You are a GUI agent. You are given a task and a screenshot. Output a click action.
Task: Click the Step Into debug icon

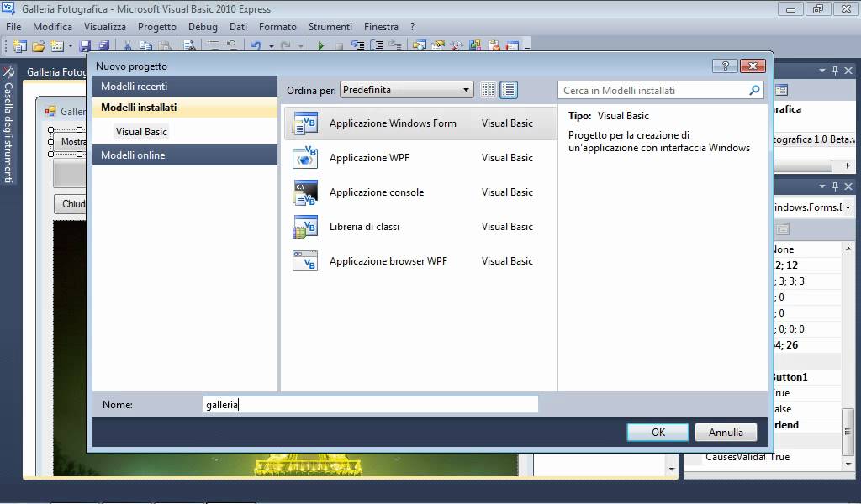358,46
